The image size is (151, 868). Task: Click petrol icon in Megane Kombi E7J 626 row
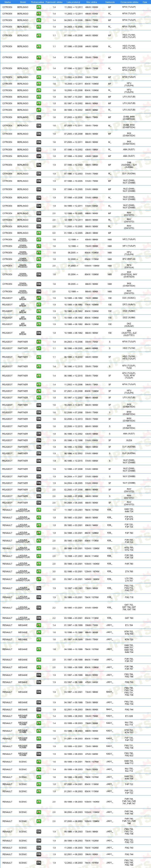[x=39, y=716]
